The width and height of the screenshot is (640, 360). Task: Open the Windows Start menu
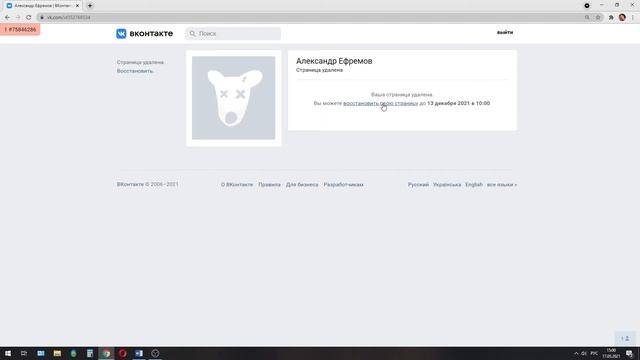click(8, 353)
